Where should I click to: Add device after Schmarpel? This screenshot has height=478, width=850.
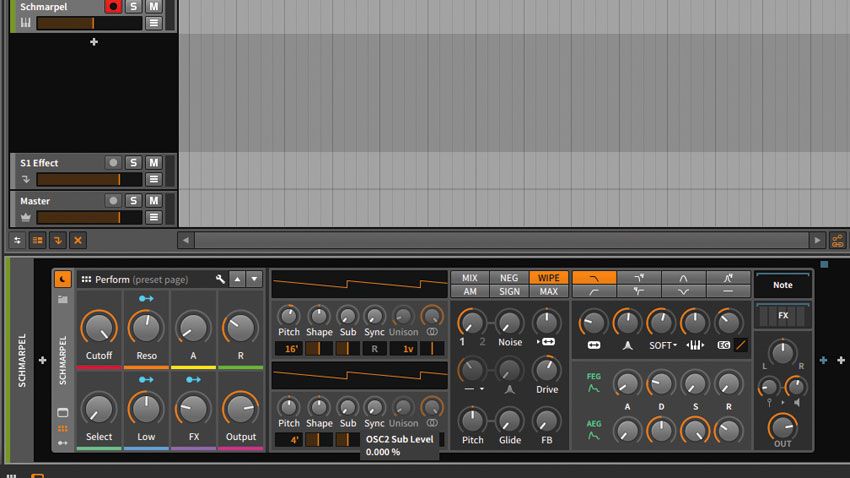click(x=841, y=360)
